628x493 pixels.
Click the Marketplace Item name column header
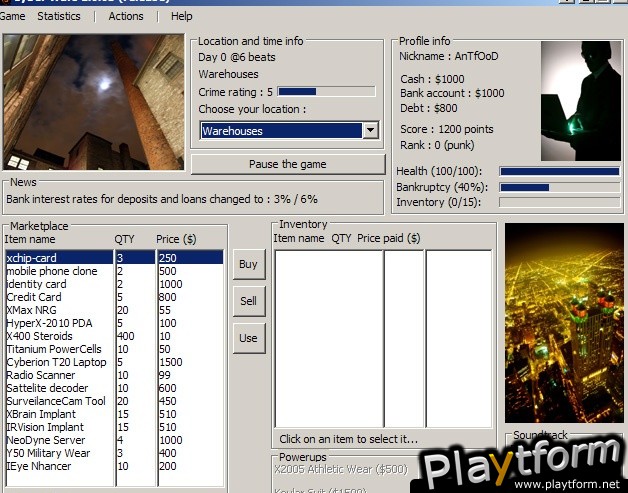click(30, 239)
